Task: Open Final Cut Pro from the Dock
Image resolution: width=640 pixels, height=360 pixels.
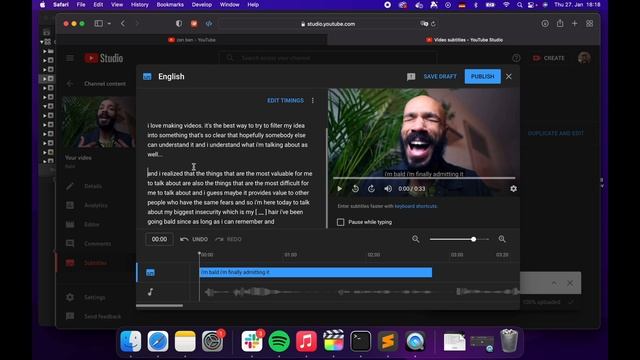Action: [333, 341]
